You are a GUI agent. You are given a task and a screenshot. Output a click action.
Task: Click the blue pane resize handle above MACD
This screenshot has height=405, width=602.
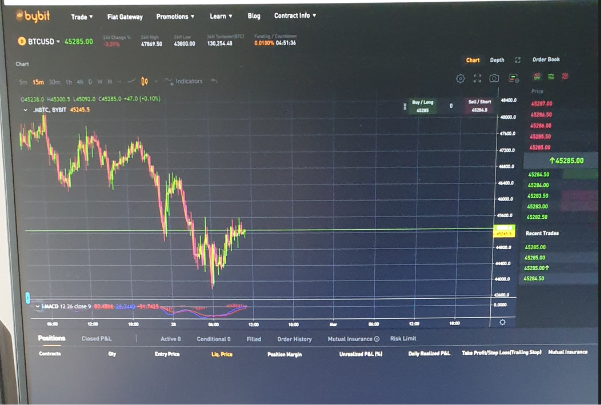(28, 298)
